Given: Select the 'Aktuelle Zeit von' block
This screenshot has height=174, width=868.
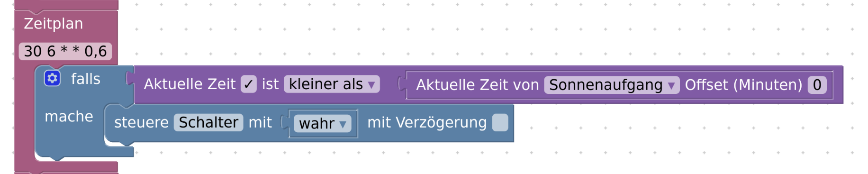Looking at the screenshot, I should pyautogui.click(x=478, y=85).
